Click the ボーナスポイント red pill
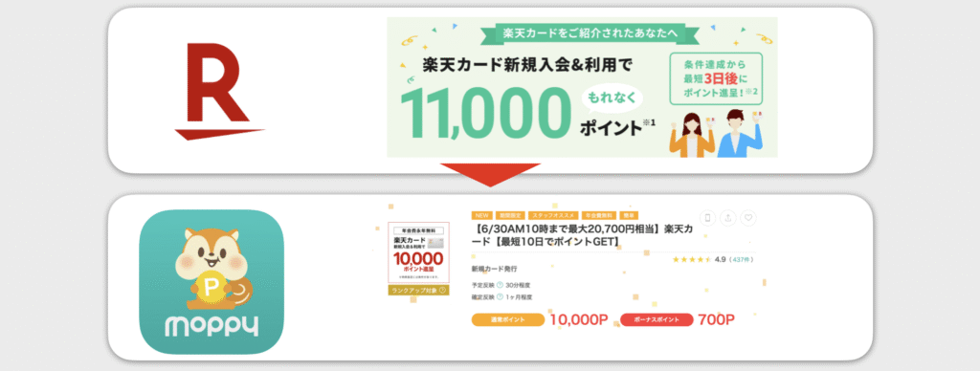The width and height of the screenshot is (980, 371). click(x=657, y=319)
